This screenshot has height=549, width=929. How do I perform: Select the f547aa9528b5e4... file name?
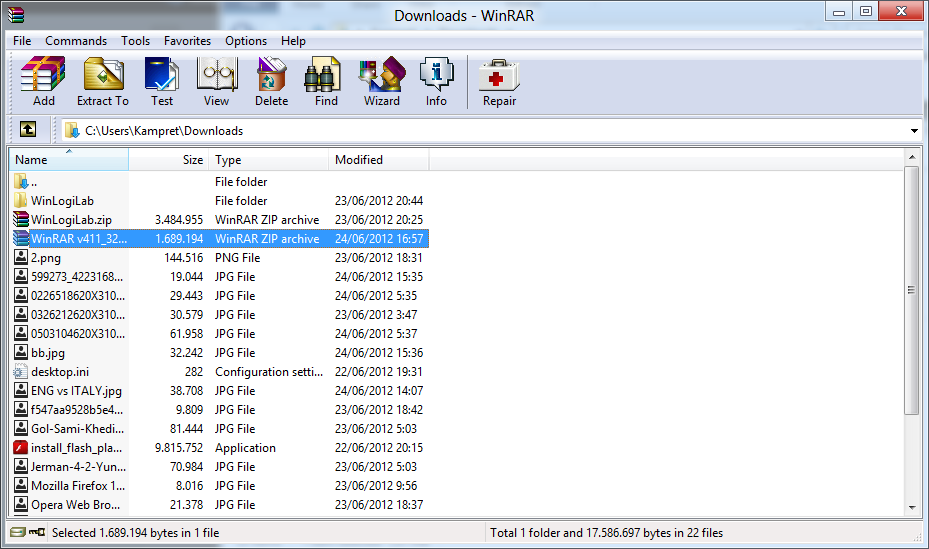tap(77, 410)
